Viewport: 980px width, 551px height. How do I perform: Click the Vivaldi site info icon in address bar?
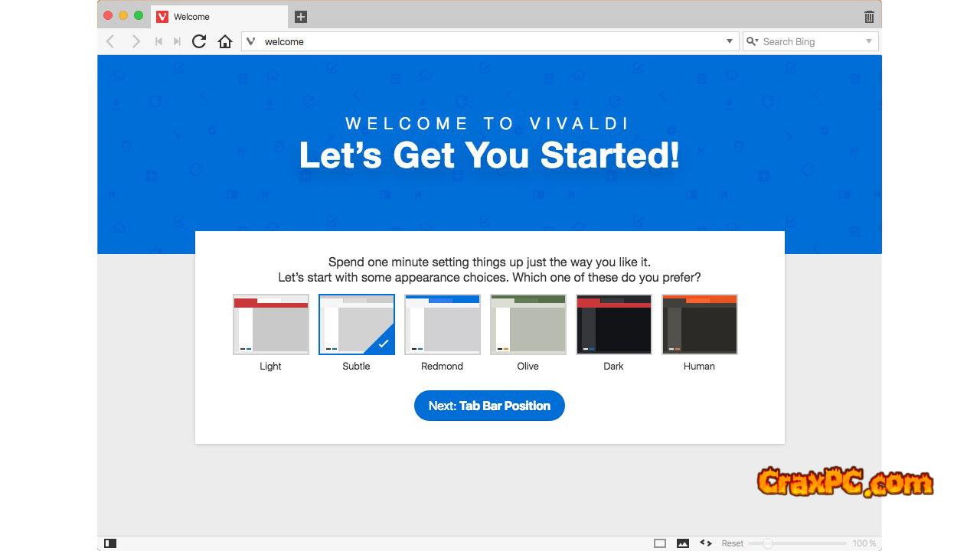(251, 41)
